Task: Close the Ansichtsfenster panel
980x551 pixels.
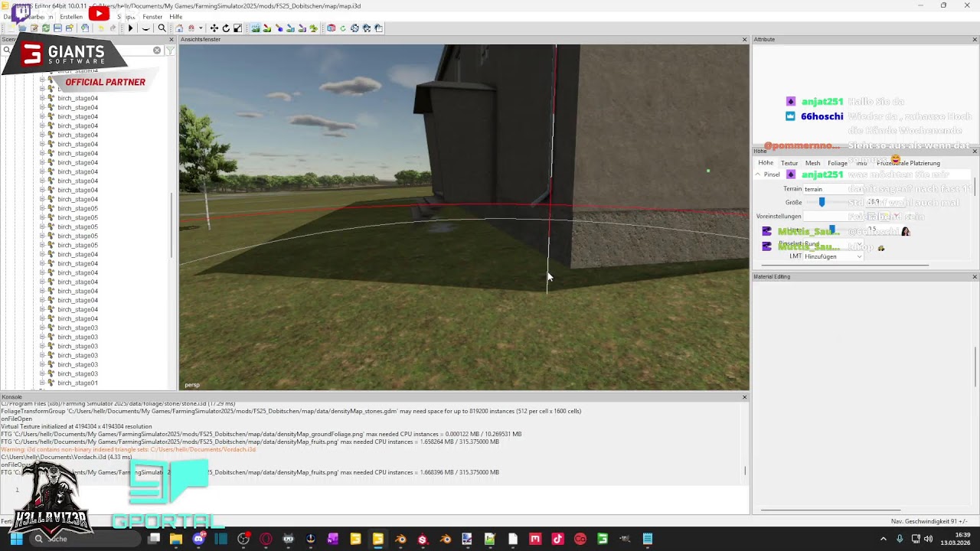Action: [744, 40]
